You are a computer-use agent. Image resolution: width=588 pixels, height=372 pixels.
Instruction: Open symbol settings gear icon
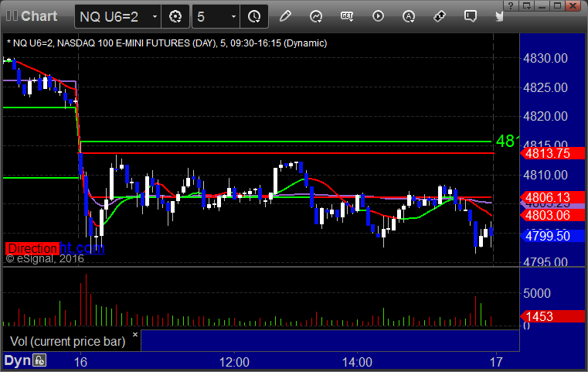coord(175,16)
